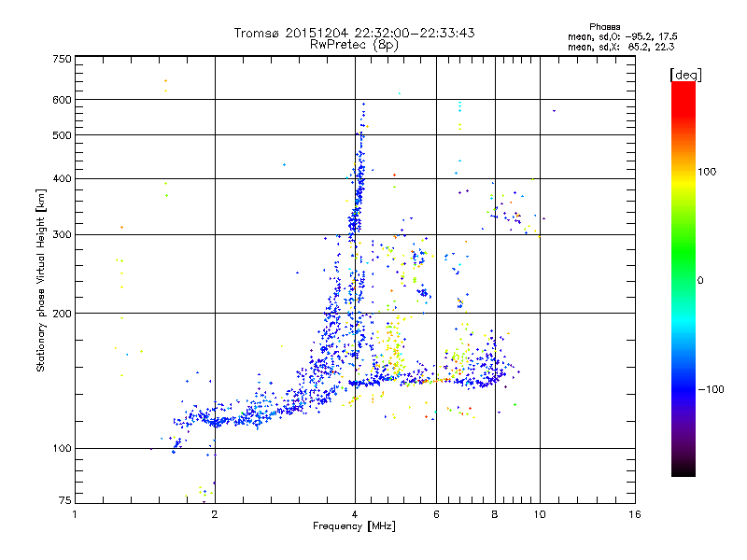
Task: Click the y-axis '100' tick label
Action: (63, 448)
